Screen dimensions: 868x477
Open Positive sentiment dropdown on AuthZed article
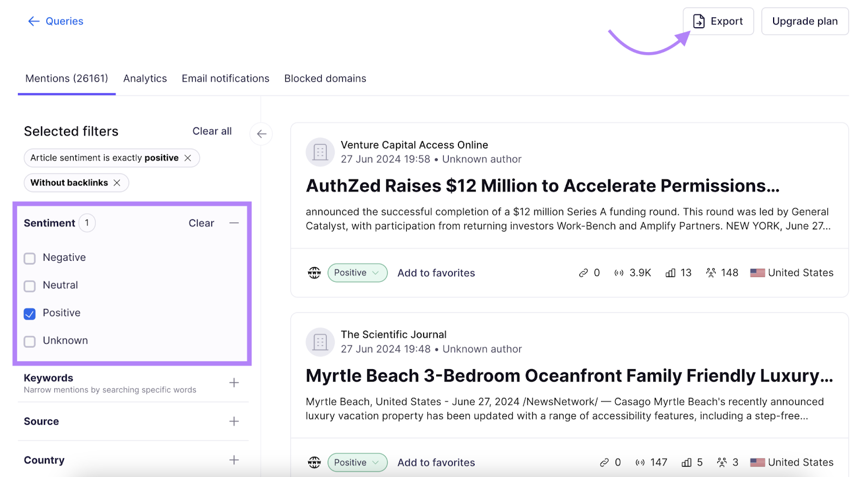[x=357, y=273]
